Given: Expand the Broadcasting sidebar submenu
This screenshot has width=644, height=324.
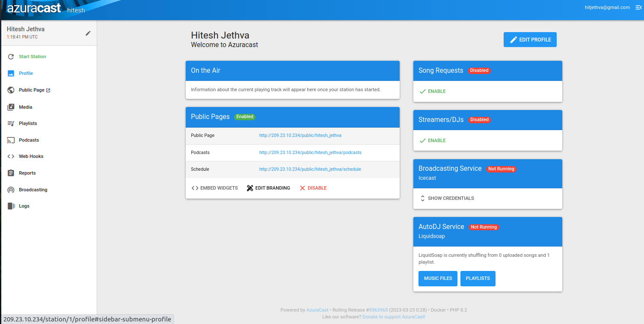Looking at the screenshot, I should (33, 190).
